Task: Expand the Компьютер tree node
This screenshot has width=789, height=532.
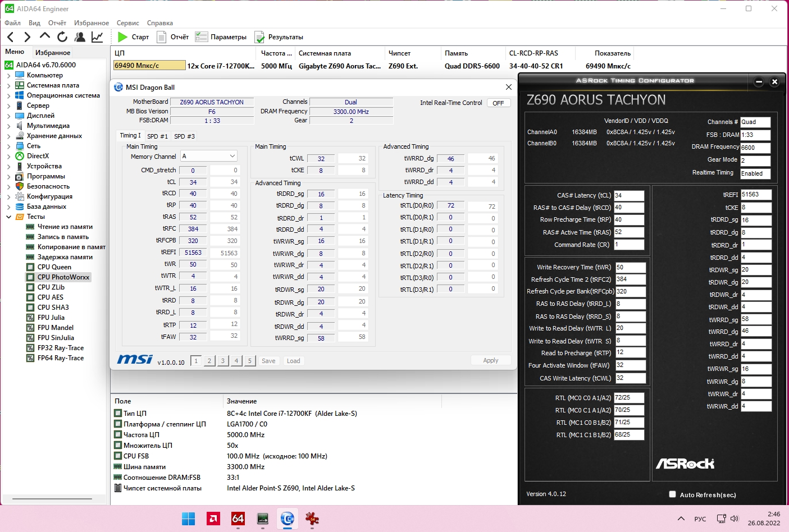Action: tap(8, 75)
